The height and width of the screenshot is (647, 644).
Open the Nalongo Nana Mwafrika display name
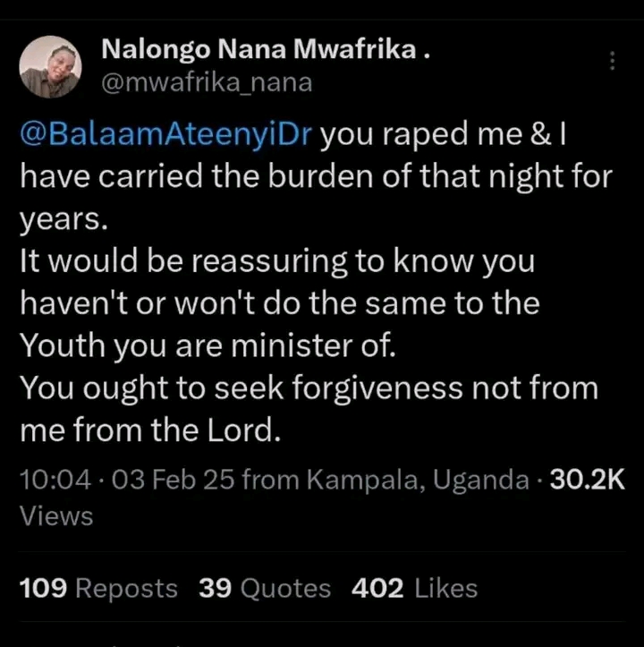[266, 49]
